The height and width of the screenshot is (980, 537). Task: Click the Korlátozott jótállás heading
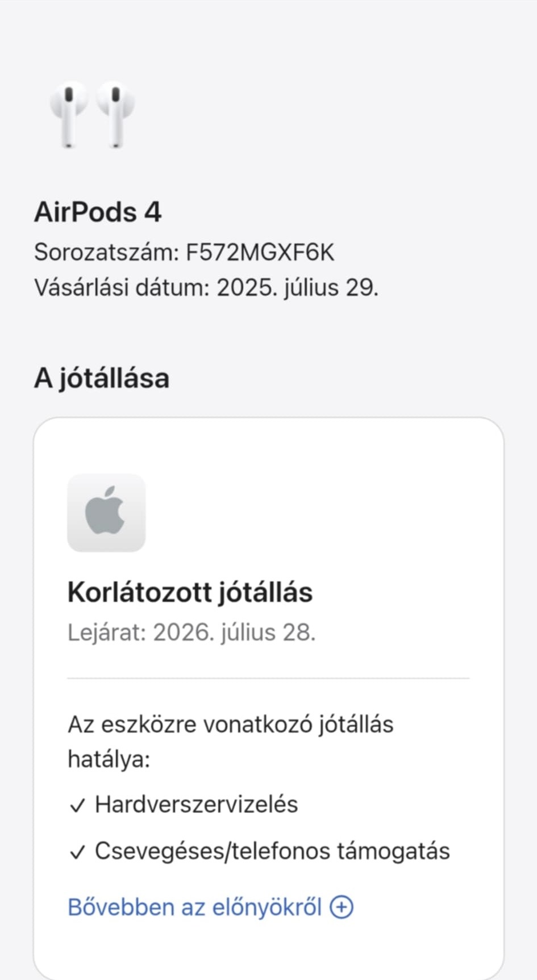click(x=190, y=592)
